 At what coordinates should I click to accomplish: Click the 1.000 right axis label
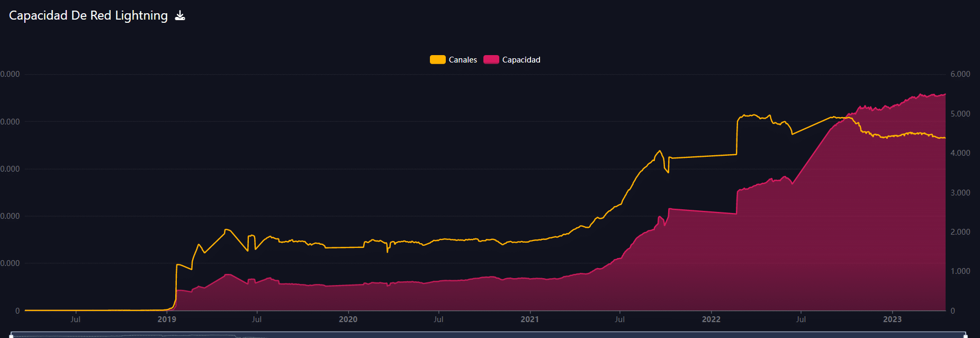(960, 271)
